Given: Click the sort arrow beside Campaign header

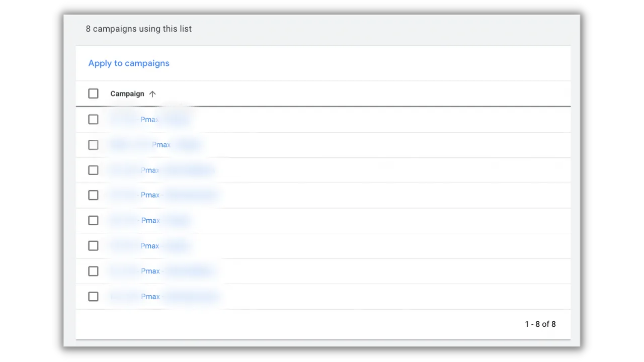Looking at the screenshot, I should click(152, 94).
